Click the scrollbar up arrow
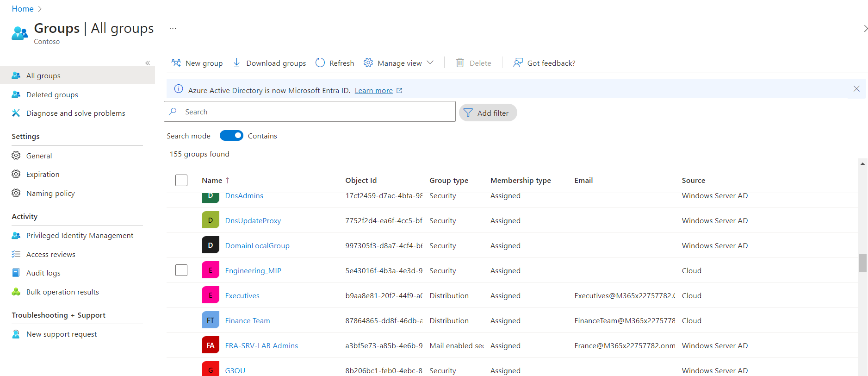The height and width of the screenshot is (376, 868). 862,163
